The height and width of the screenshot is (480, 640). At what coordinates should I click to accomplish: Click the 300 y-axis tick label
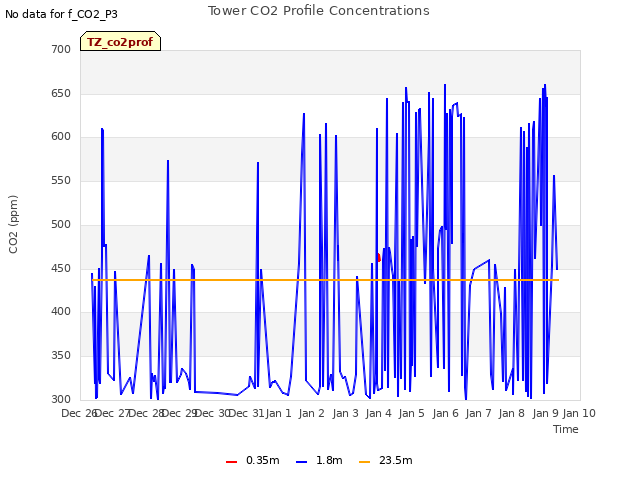(x=61, y=399)
